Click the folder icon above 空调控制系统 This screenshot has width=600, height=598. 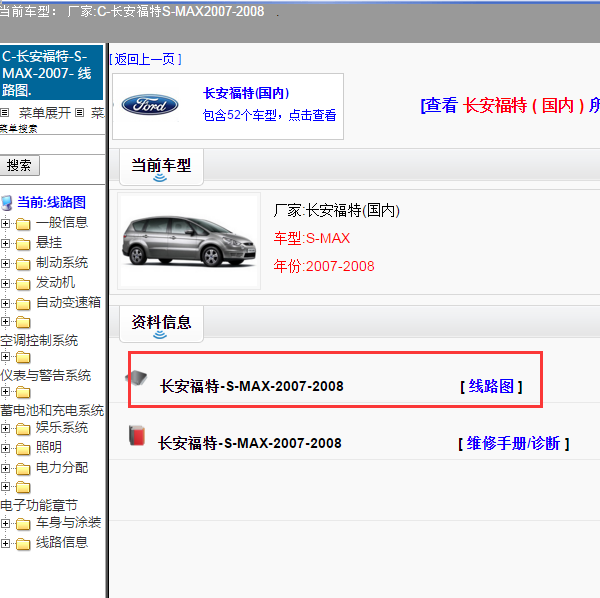pyautogui.click(x=23, y=322)
